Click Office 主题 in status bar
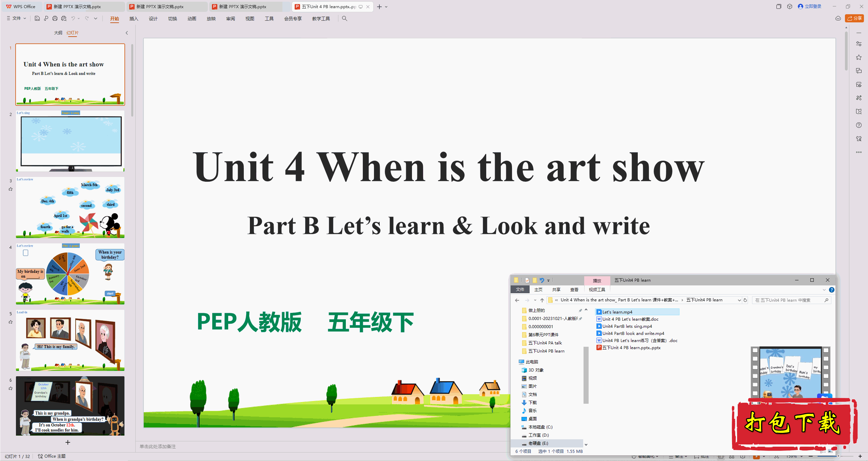The image size is (868, 461). [x=52, y=456]
